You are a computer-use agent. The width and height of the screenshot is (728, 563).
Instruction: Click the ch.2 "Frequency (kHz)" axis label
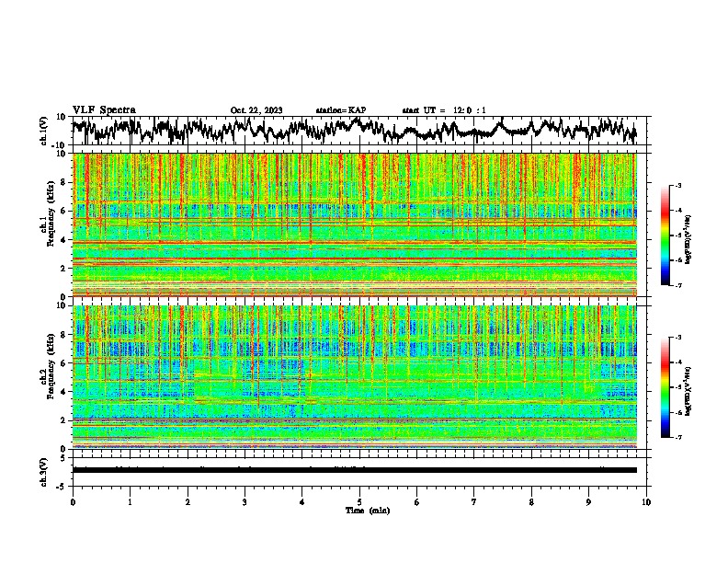click(x=51, y=366)
